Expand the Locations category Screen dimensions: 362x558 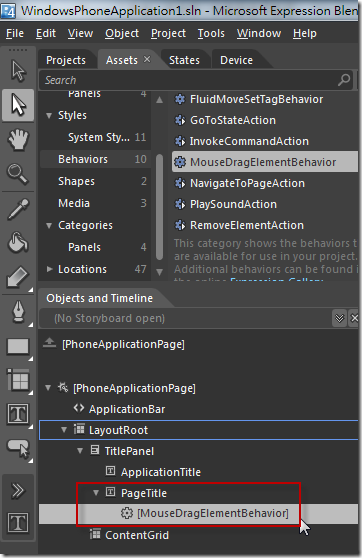(49, 269)
